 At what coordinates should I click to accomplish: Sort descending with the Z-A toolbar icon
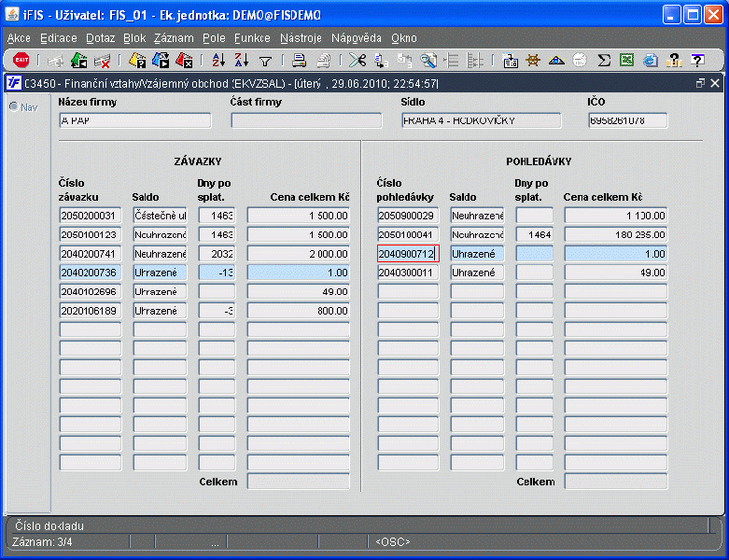(241, 61)
